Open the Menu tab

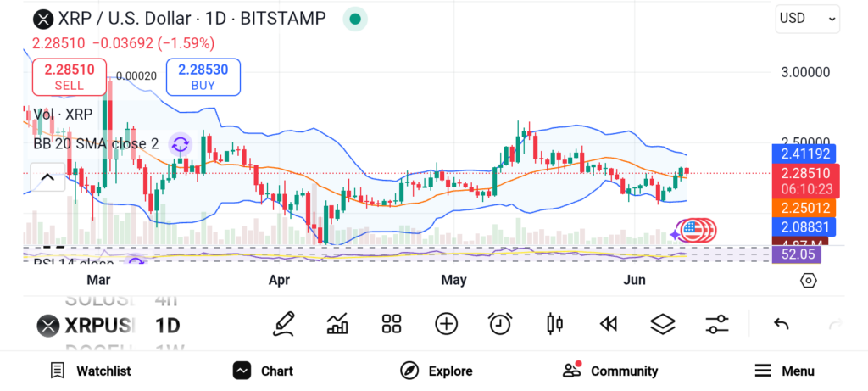coord(784,371)
